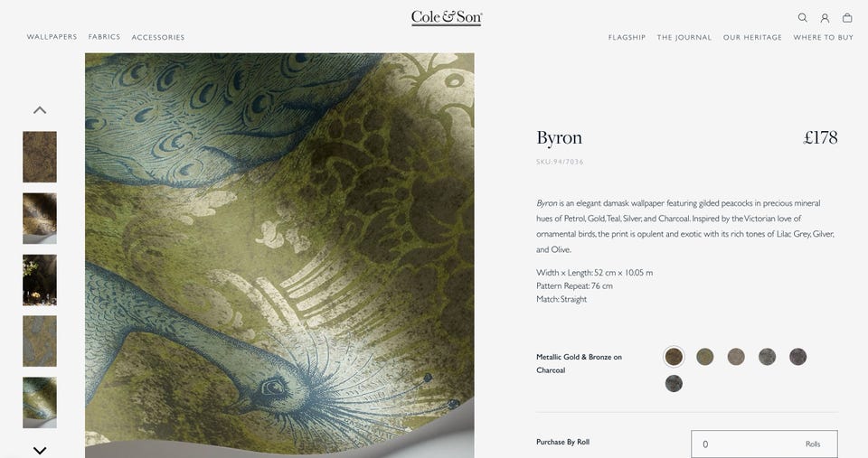Visit the Our Heritage page
The width and height of the screenshot is (868, 458).
752,37
